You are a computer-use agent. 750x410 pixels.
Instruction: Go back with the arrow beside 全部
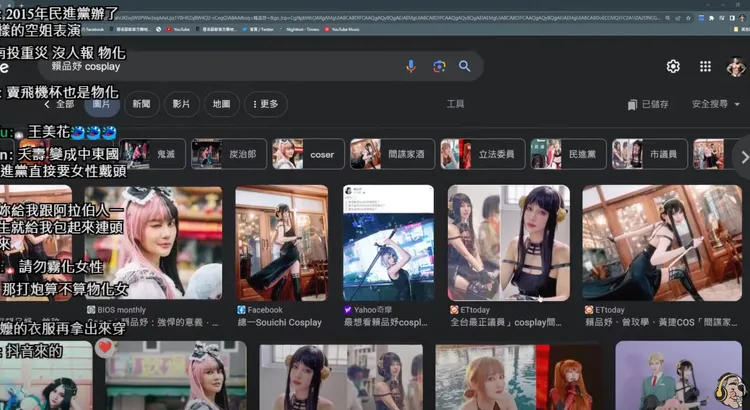tap(46, 104)
